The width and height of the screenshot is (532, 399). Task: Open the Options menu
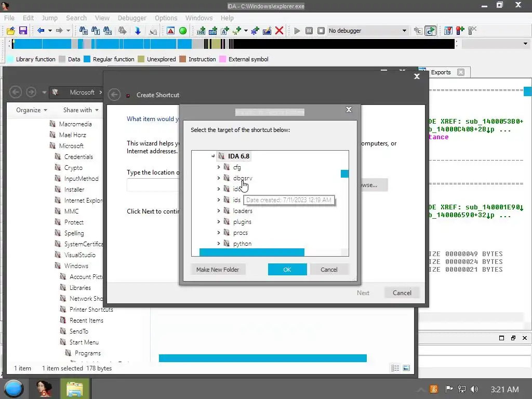[x=166, y=18]
